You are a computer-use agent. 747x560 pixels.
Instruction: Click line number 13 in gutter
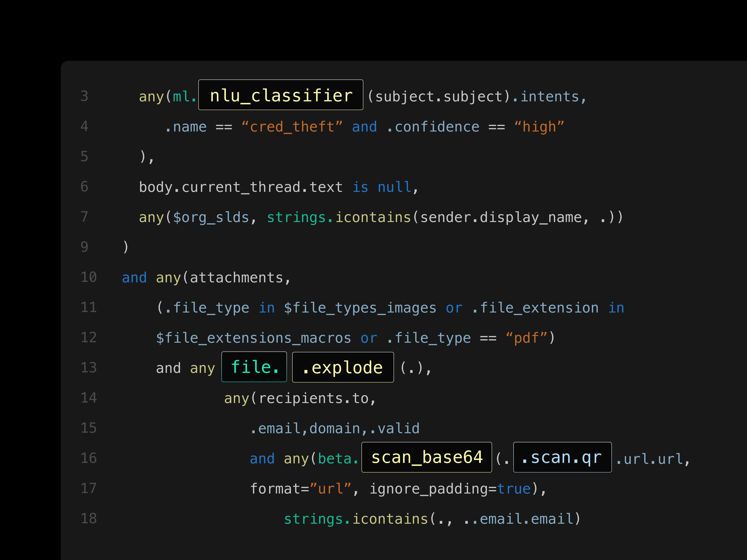click(x=88, y=368)
